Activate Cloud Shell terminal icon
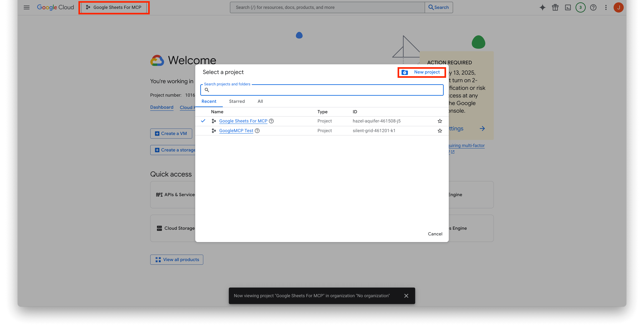This screenshot has height=330, width=644. [x=568, y=7]
